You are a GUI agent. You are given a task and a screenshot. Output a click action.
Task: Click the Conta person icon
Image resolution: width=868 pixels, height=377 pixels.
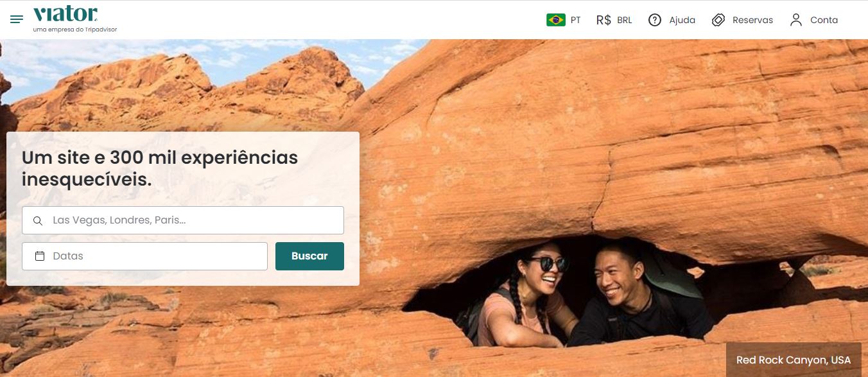pyautogui.click(x=796, y=20)
